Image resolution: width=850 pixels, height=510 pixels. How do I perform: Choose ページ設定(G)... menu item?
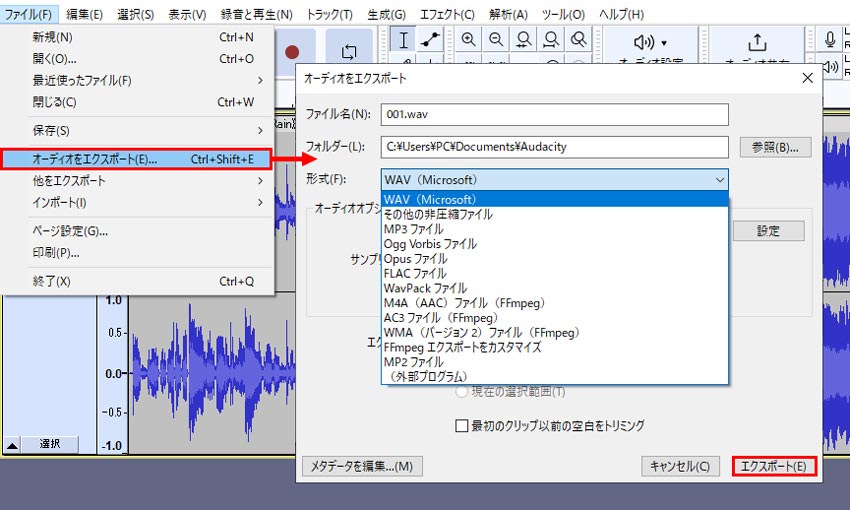pos(137,231)
